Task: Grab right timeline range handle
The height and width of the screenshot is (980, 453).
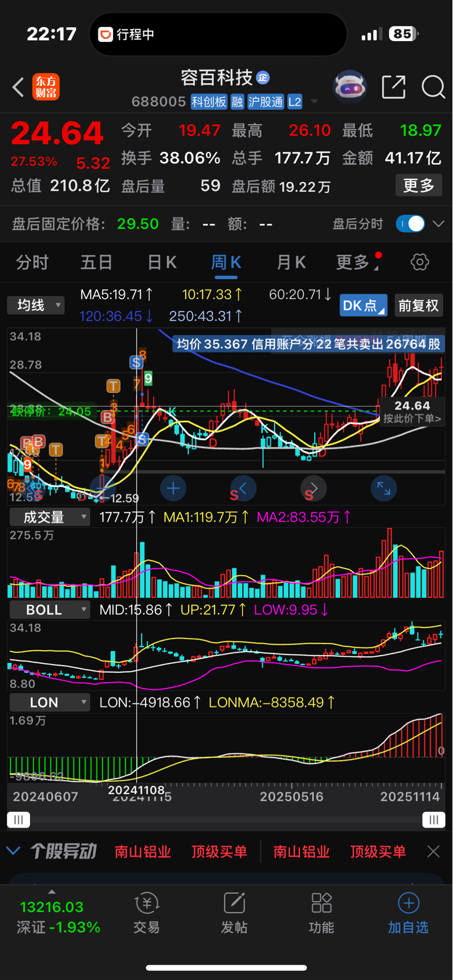Action: [434, 820]
